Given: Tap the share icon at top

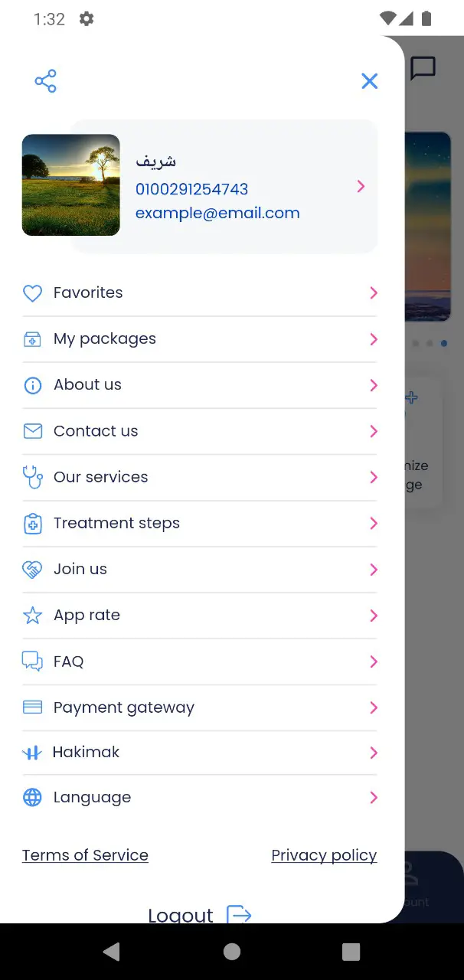Looking at the screenshot, I should (x=46, y=81).
